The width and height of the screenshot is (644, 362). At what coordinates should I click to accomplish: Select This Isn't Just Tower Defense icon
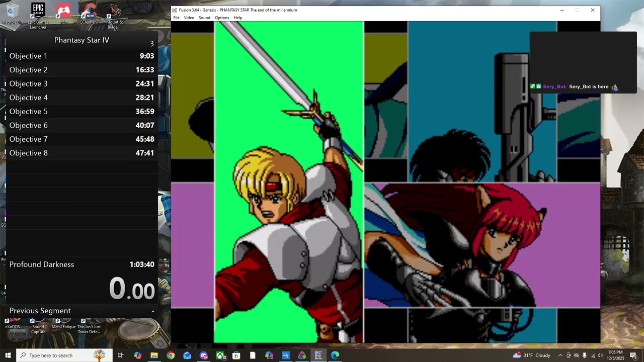tap(89, 326)
